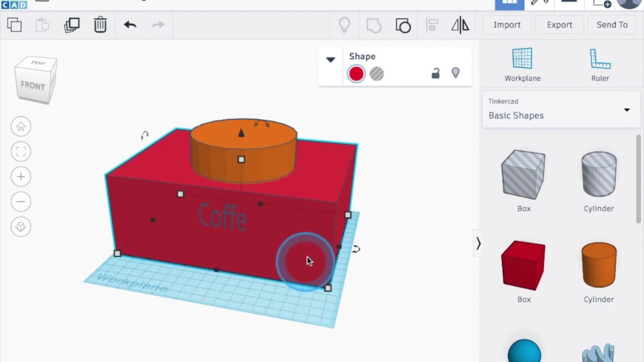
Task: Pick the striped hole Cylinder shape
Action: (599, 174)
